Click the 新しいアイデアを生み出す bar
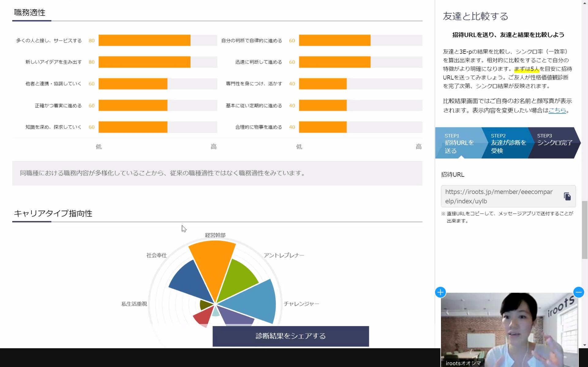The width and height of the screenshot is (588, 367). [x=144, y=62]
